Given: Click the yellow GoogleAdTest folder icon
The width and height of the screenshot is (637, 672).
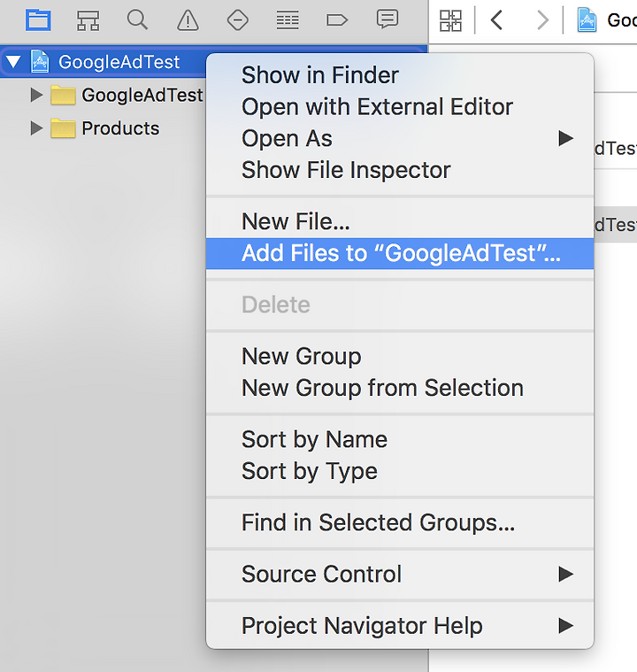Looking at the screenshot, I should click(63, 95).
